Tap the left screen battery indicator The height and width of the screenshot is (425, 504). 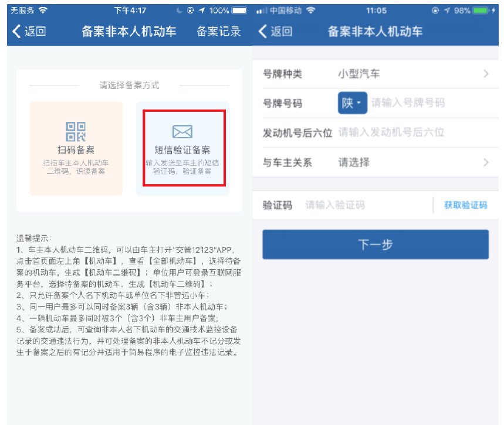pos(239,11)
